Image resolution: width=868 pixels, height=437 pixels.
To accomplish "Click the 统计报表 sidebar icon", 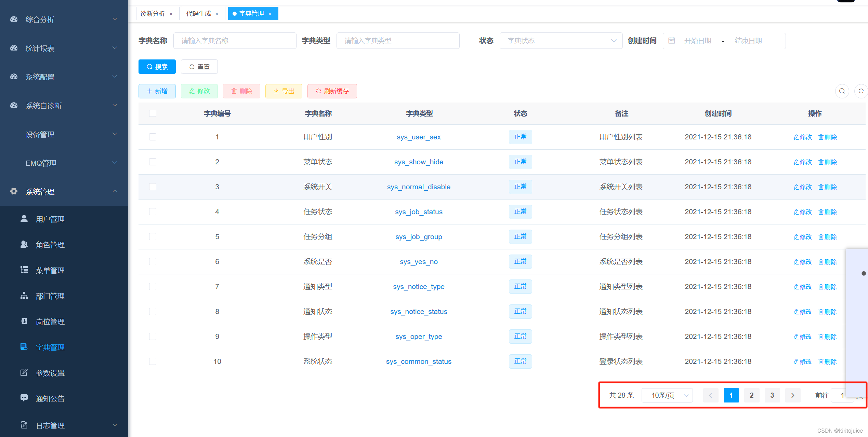I will pos(14,48).
